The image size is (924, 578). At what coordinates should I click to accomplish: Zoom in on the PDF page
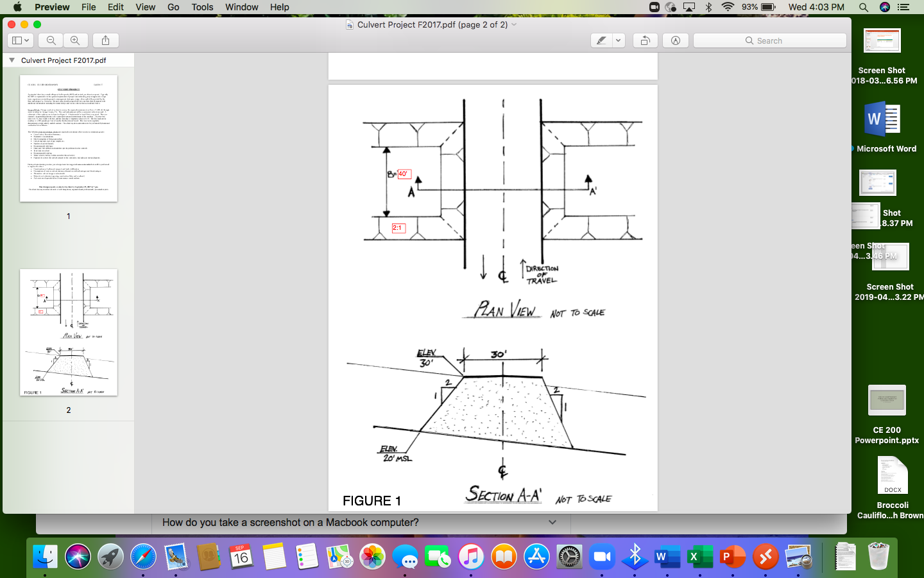75,40
